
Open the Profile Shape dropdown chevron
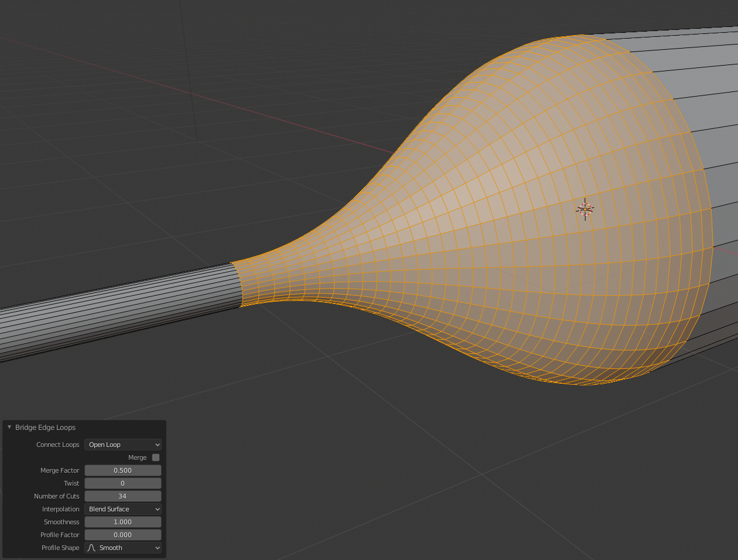[157, 548]
